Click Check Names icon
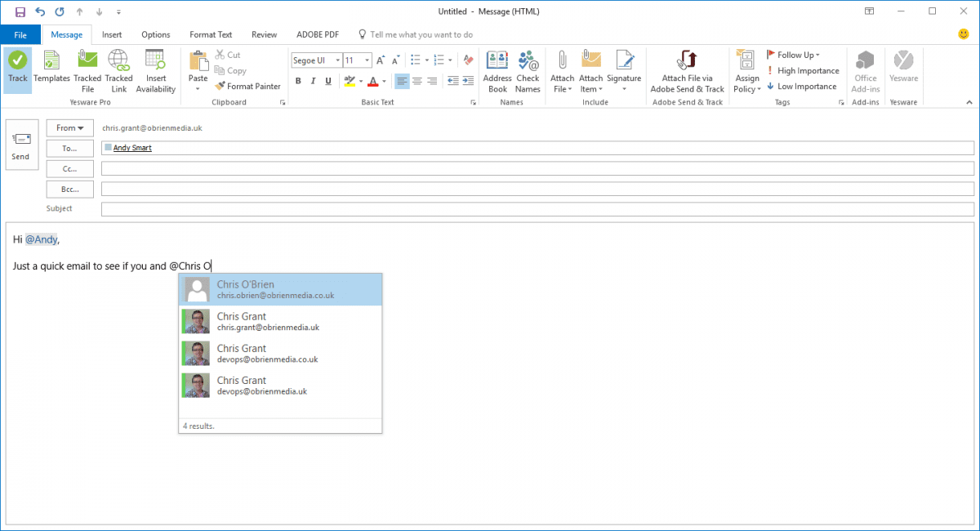The width and height of the screenshot is (980, 531). [x=528, y=70]
